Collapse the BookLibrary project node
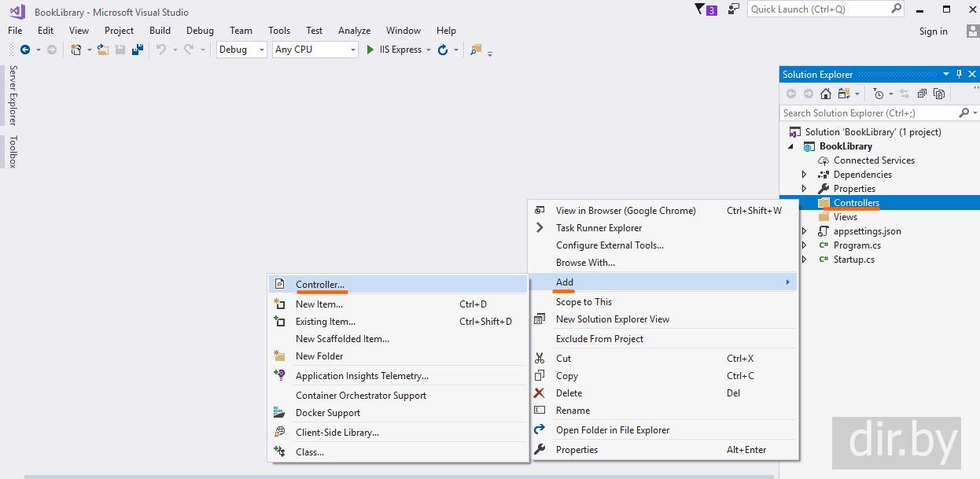Viewport: 980px width, 479px height. [791, 146]
